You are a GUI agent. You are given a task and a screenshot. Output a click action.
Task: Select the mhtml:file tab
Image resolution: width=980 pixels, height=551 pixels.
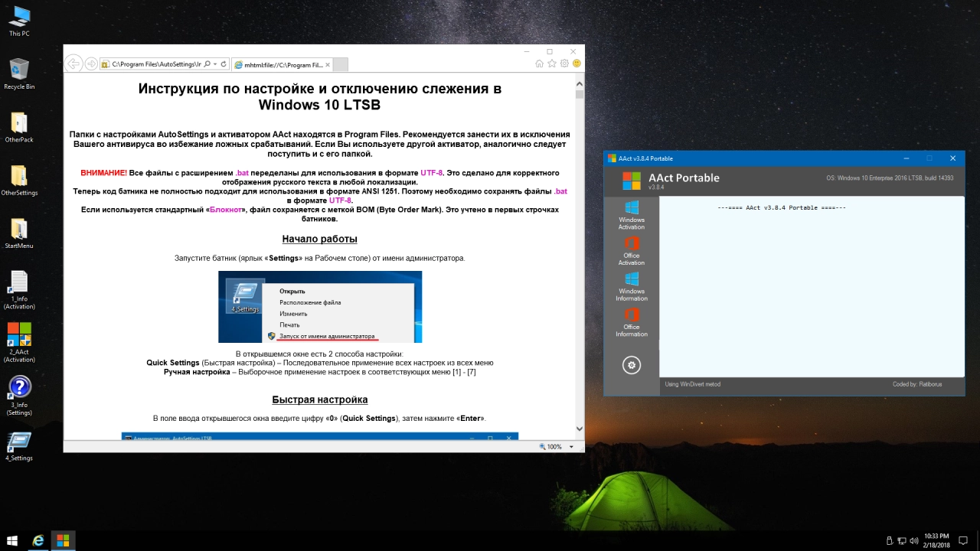281,65
